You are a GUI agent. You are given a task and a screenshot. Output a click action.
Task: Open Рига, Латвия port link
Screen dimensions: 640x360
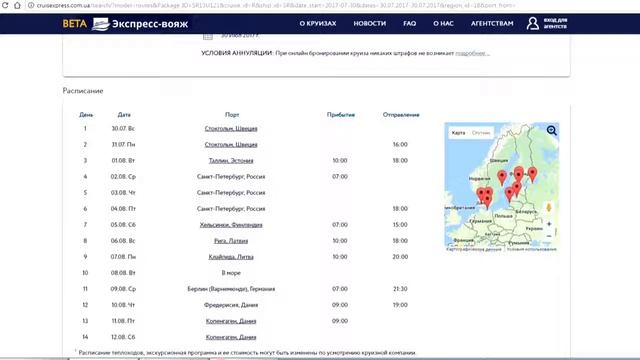(x=231, y=241)
